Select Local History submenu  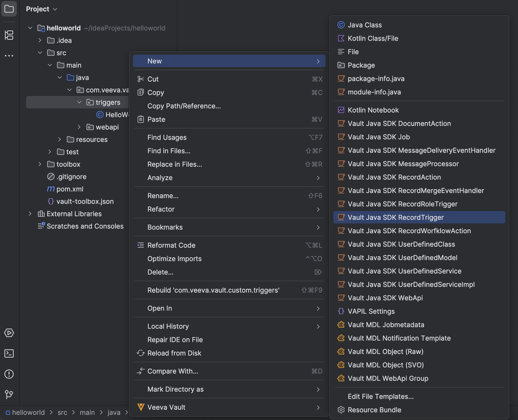pos(229,326)
